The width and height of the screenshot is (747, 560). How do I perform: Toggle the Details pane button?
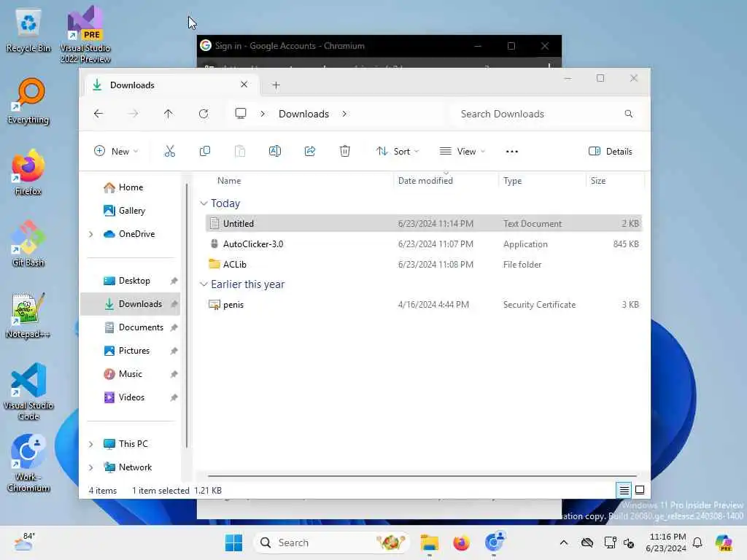tap(611, 152)
